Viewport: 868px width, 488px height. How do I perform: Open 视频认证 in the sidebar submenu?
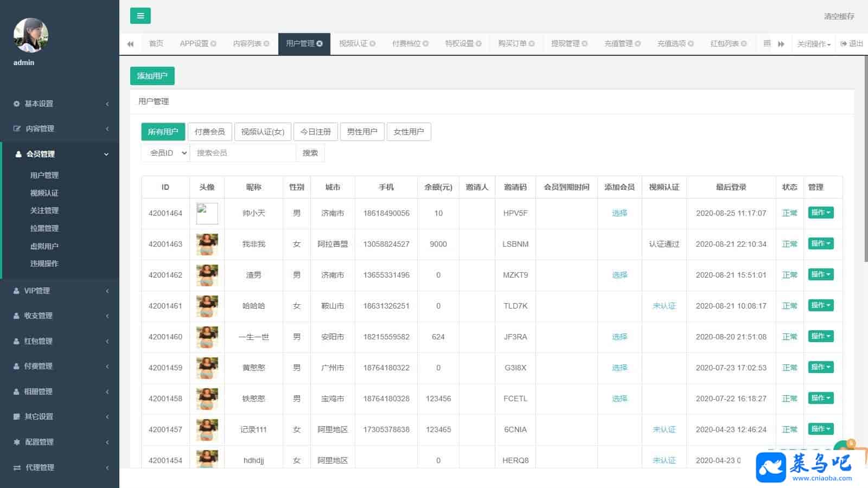tap(44, 193)
